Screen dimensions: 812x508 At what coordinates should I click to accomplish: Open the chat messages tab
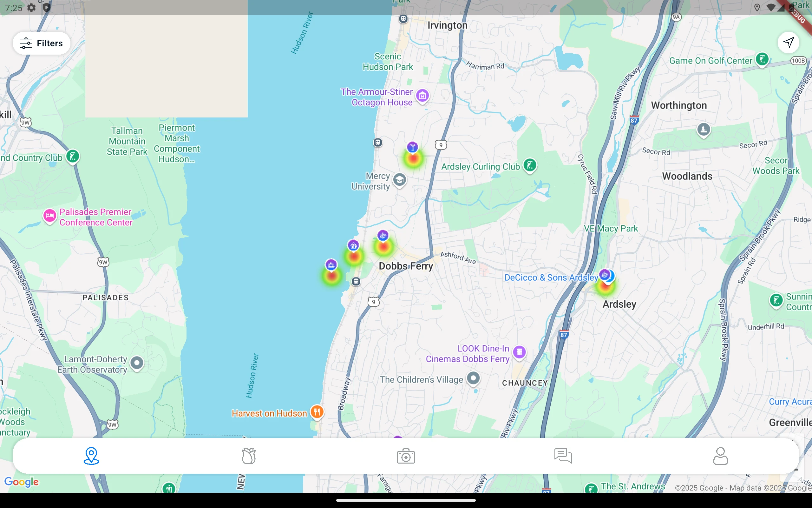[563, 456]
